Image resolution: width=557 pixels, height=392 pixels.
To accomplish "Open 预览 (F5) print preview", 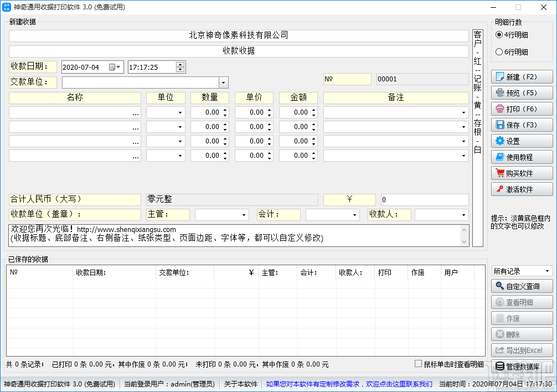I will click(x=522, y=92).
